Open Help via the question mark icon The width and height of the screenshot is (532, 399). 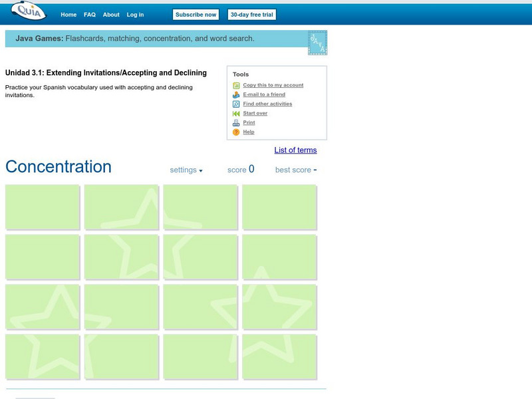pyautogui.click(x=235, y=132)
